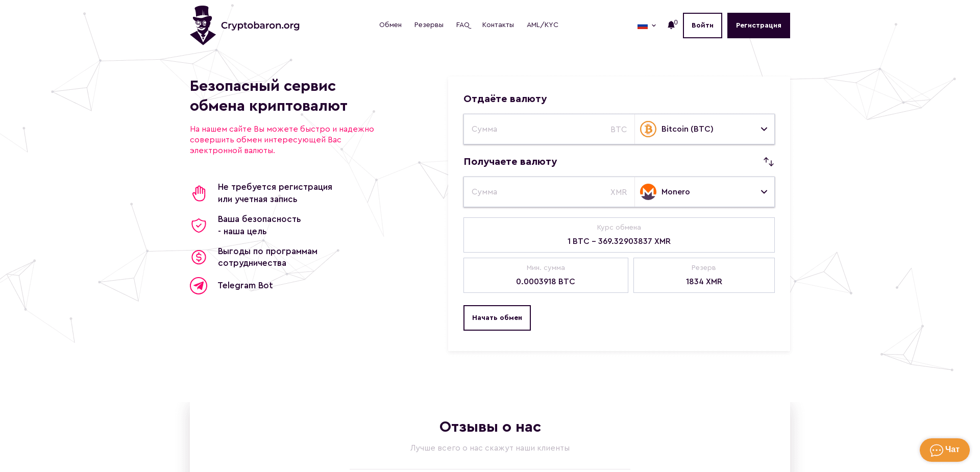Click the raised hand no-registration icon
Image resolution: width=980 pixels, height=472 pixels.
199,193
